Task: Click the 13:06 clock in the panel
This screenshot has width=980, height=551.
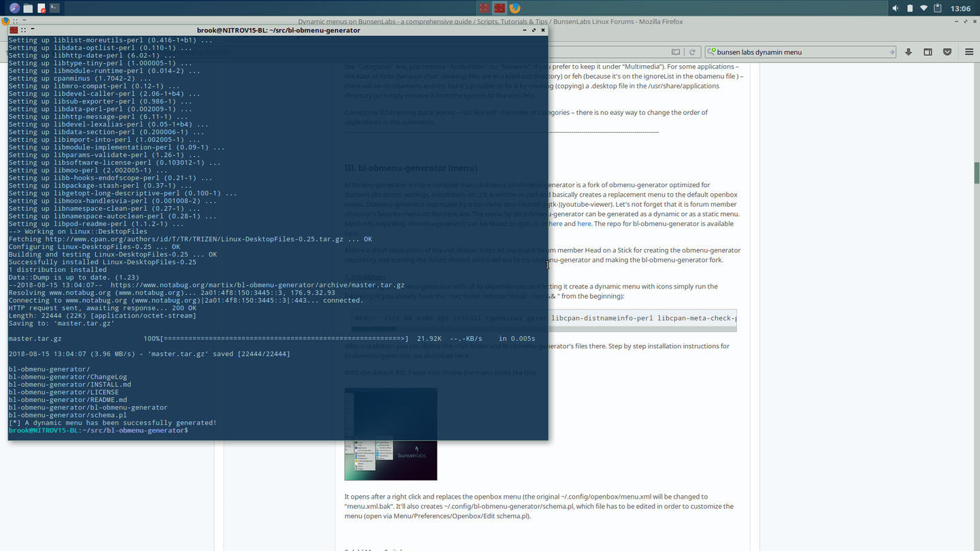Action: 960,9
